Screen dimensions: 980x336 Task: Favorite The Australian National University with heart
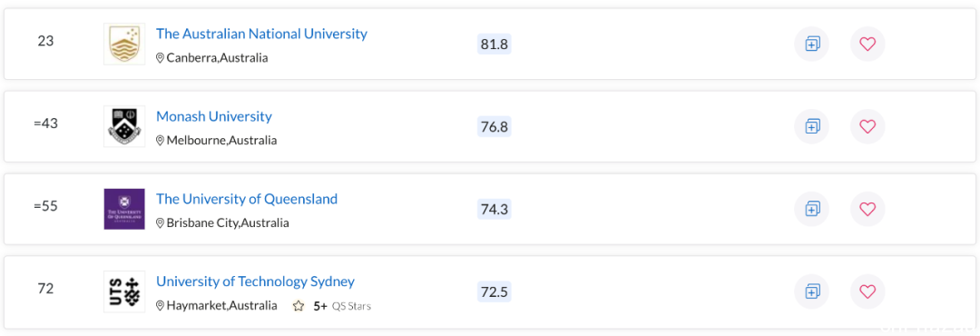click(867, 44)
